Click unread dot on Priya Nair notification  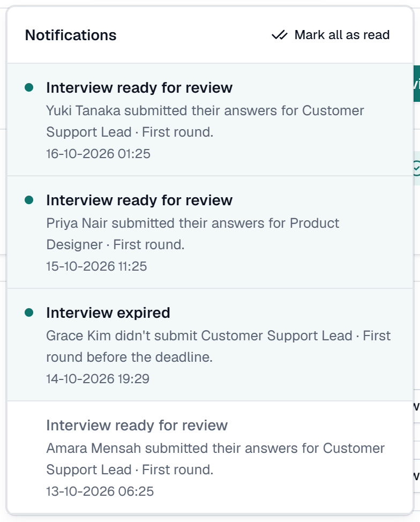click(29, 200)
